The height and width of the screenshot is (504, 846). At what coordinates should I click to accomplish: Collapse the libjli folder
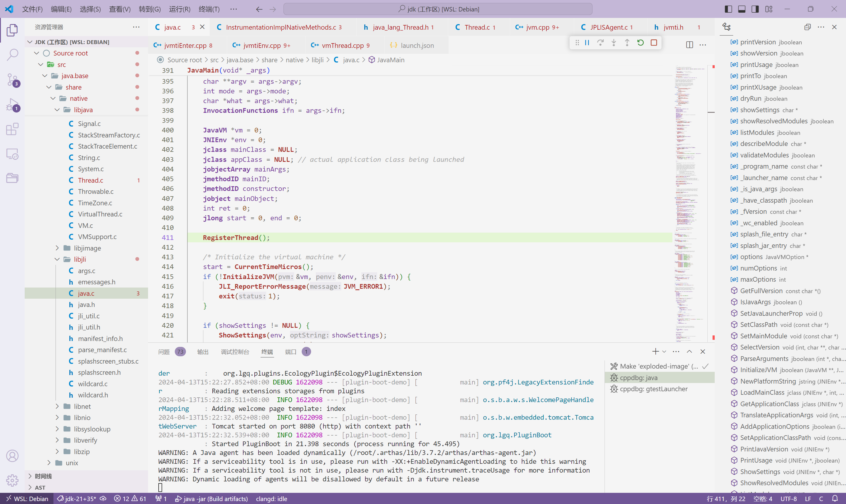tap(57, 259)
